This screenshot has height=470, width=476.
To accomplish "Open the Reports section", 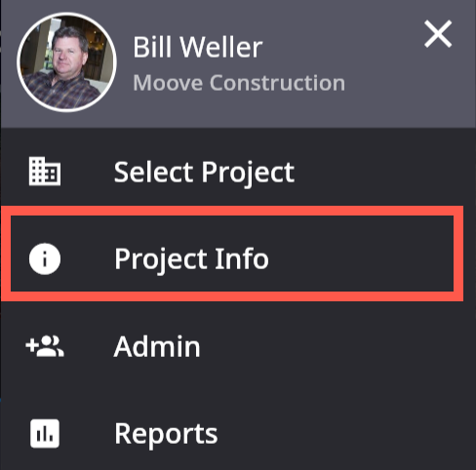I will (238, 433).
